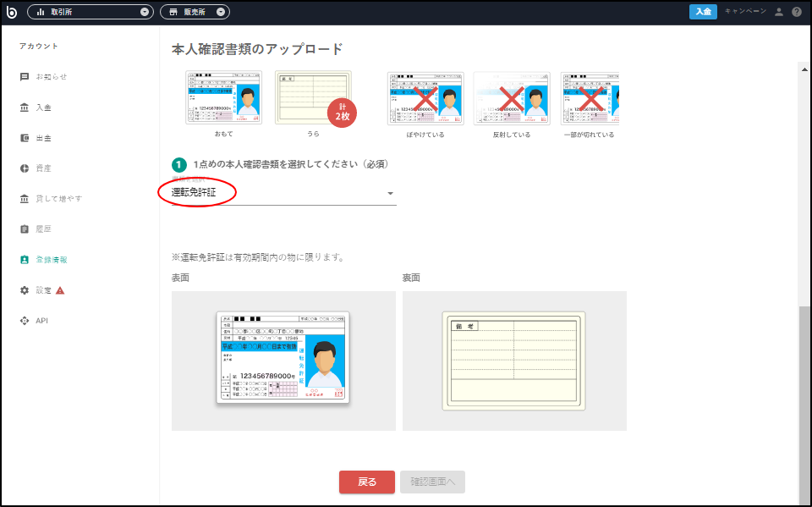Go to 出金 in the sidebar
812x507 pixels.
[x=43, y=138]
